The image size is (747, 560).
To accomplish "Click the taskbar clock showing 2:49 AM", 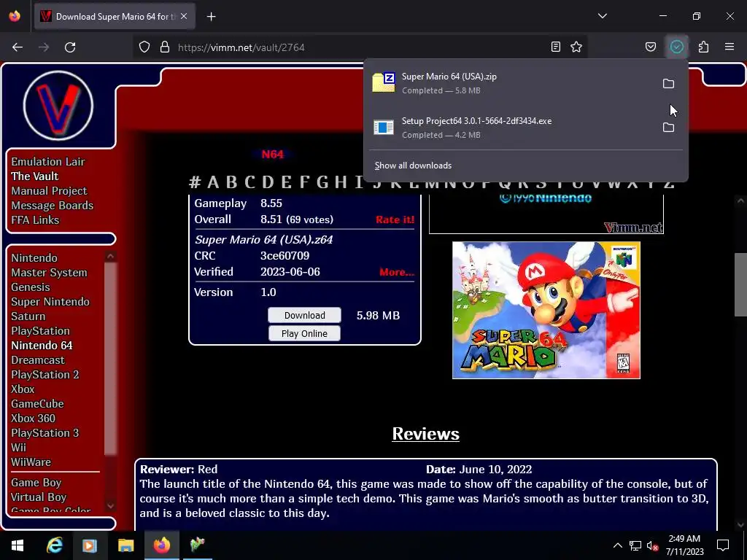I will tap(684, 545).
